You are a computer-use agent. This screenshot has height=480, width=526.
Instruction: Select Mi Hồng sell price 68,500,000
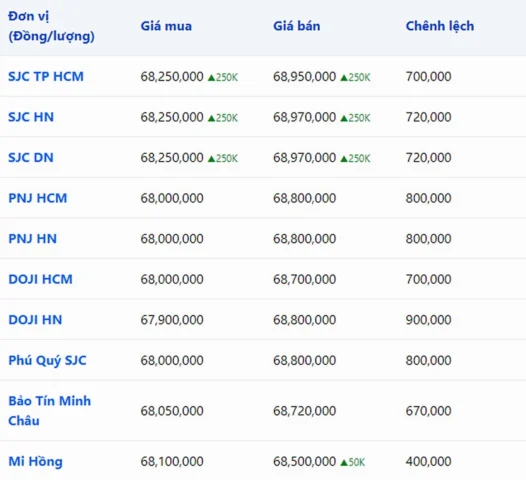304,462
